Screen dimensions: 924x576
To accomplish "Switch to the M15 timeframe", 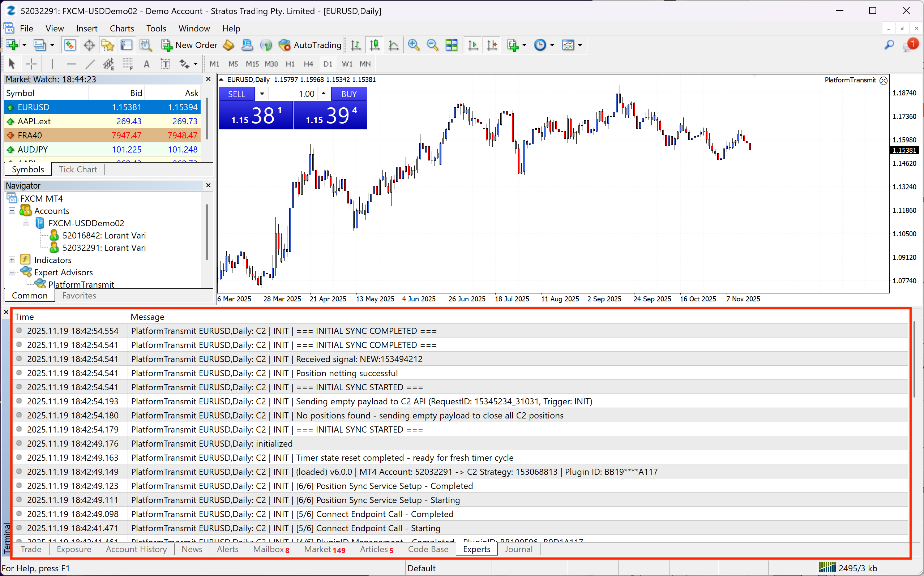I will [252, 64].
